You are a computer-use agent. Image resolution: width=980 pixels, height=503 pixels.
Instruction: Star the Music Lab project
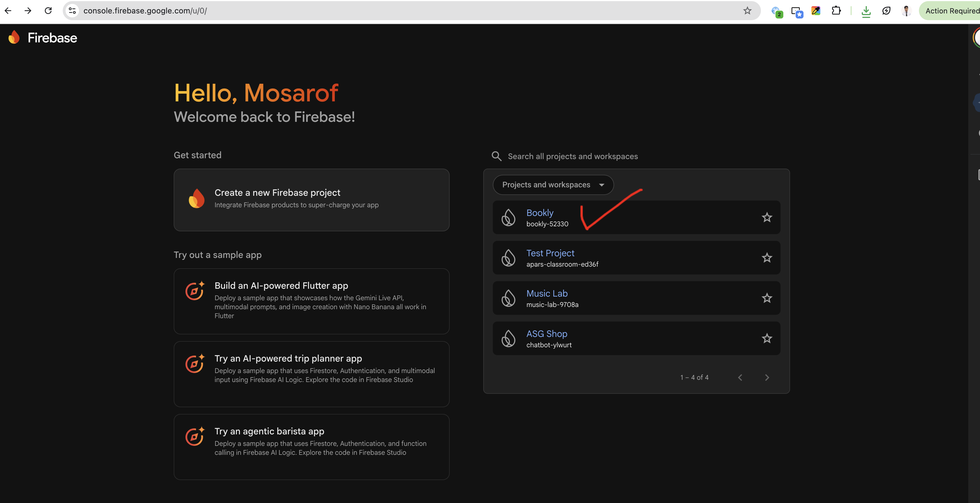767,298
